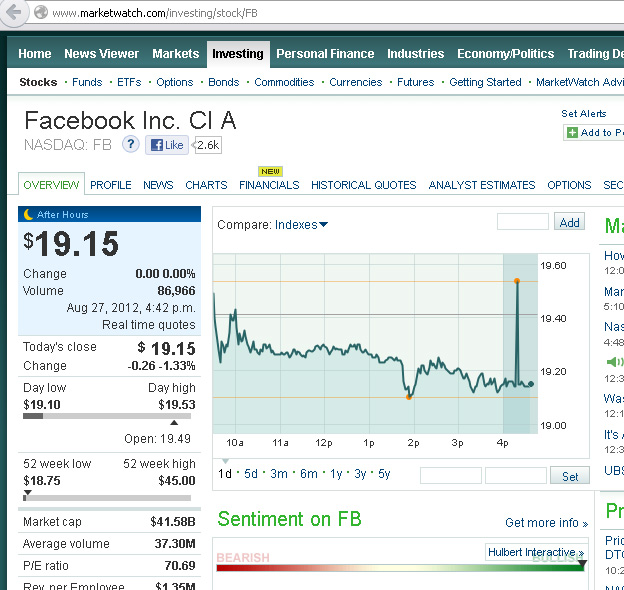
Task: Expand the Compare Indexes dropdown
Action: [302, 225]
